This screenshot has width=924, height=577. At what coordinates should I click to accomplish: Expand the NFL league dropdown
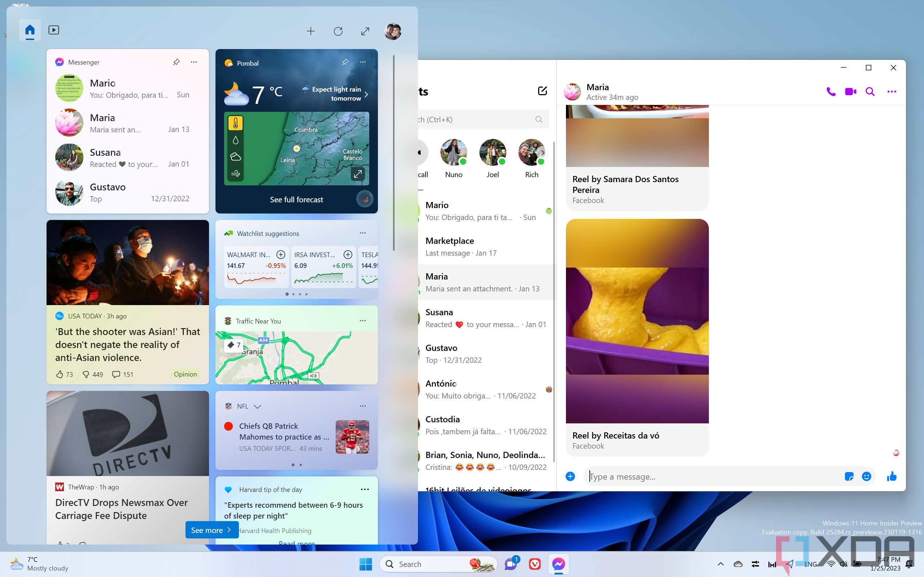coord(258,406)
